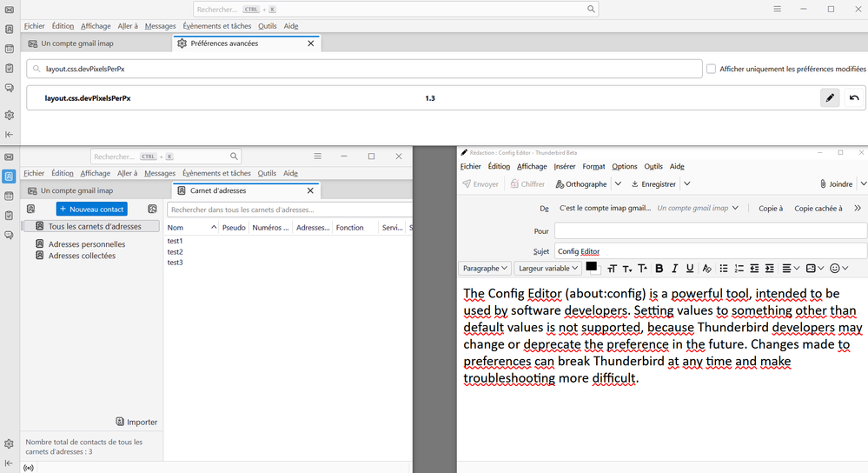Image resolution: width=868 pixels, height=473 pixels.
Task: Select 'Adresses personnelles' address book
Action: pyautogui.click(x=86, y=244)
